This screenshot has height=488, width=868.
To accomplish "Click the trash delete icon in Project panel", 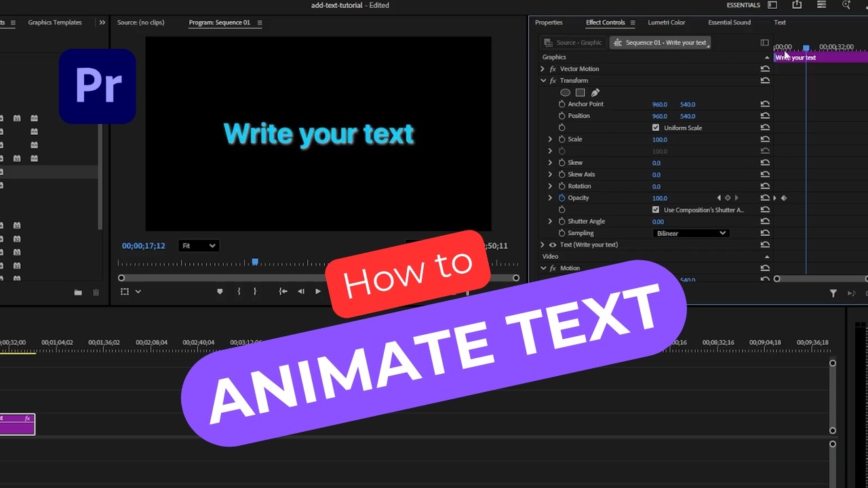I will coord(96,292).
